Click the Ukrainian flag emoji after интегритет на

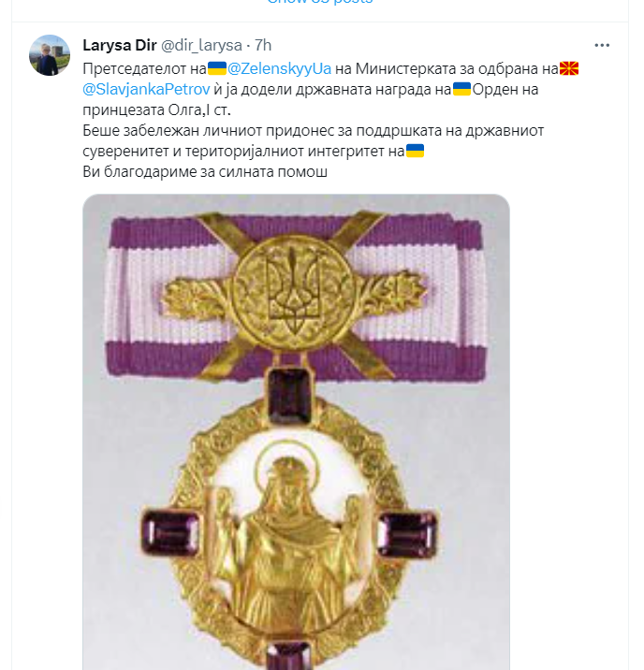415,151
